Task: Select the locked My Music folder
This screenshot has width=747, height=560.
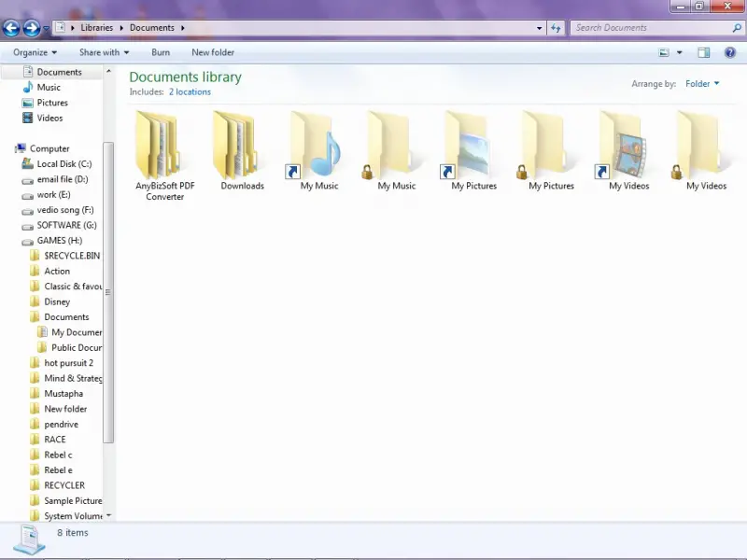Action: [x=396, y=151]
